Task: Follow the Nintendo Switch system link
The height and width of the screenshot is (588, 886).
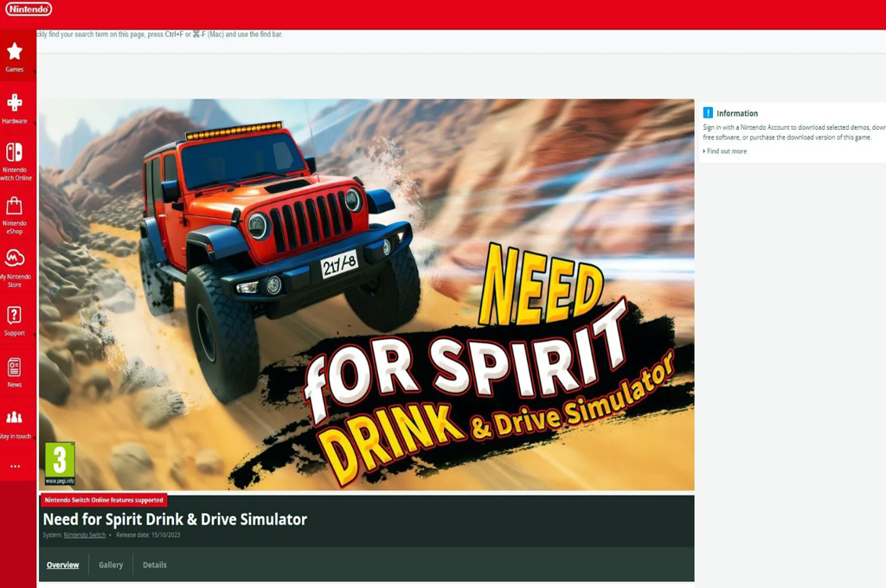Action: [85, 535]
